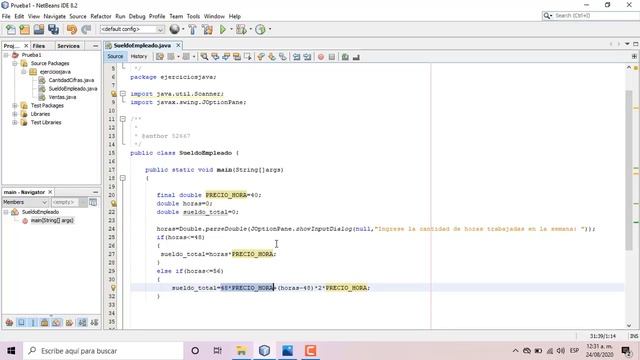Toggle Rectangular Selection in editor toolbar
The height and width of the screenshot is (360, 640).
(x=247, y=57)
